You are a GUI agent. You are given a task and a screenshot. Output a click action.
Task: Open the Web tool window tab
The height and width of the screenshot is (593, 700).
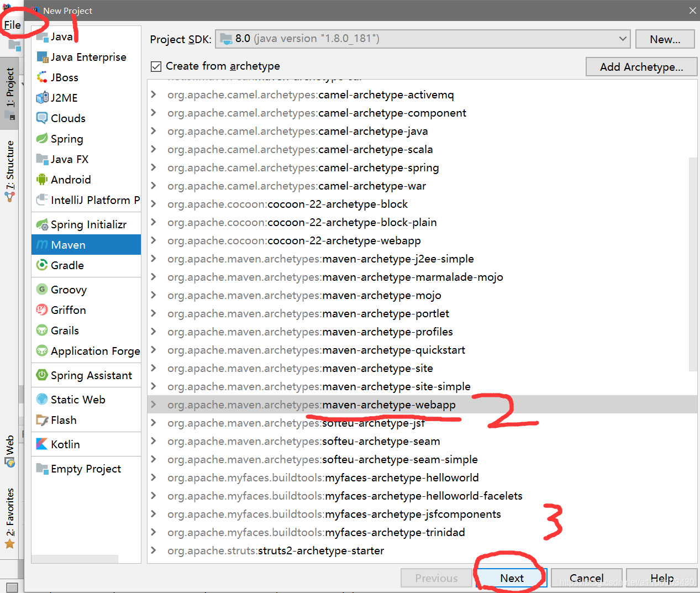(9, 451)
